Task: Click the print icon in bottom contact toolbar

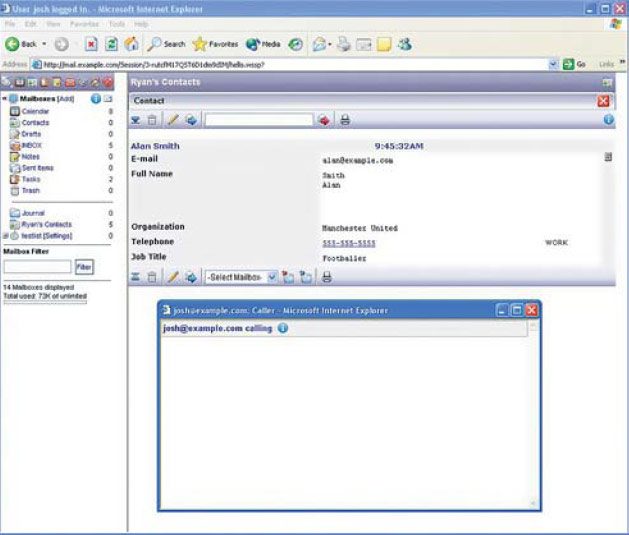Action: coord(326,276)
